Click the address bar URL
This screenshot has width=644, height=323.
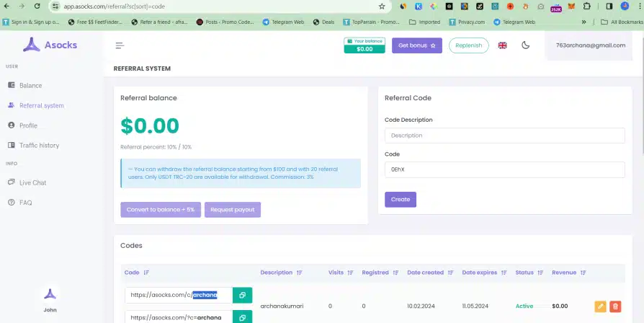115,6
